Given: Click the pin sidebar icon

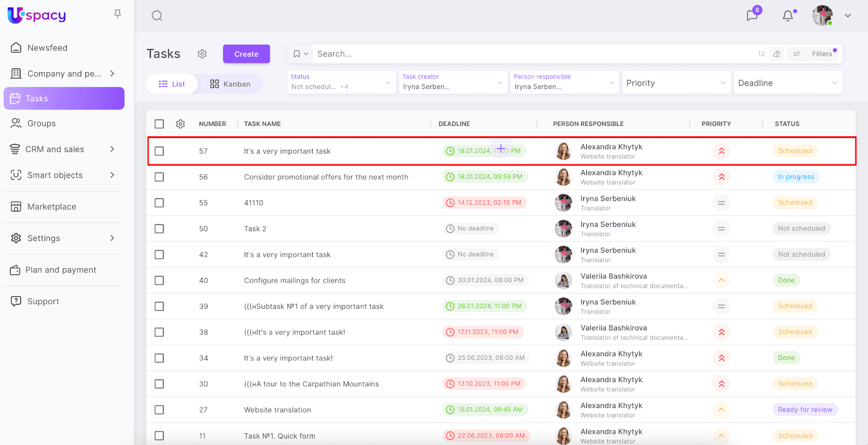Looking at the screenshot, I should coord(118,14).
